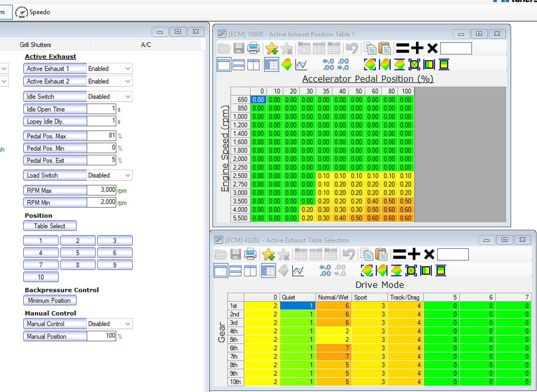Click Save icon in Table Selection window
The height and width of the screenshot is (392, 537).
(236, 254)
